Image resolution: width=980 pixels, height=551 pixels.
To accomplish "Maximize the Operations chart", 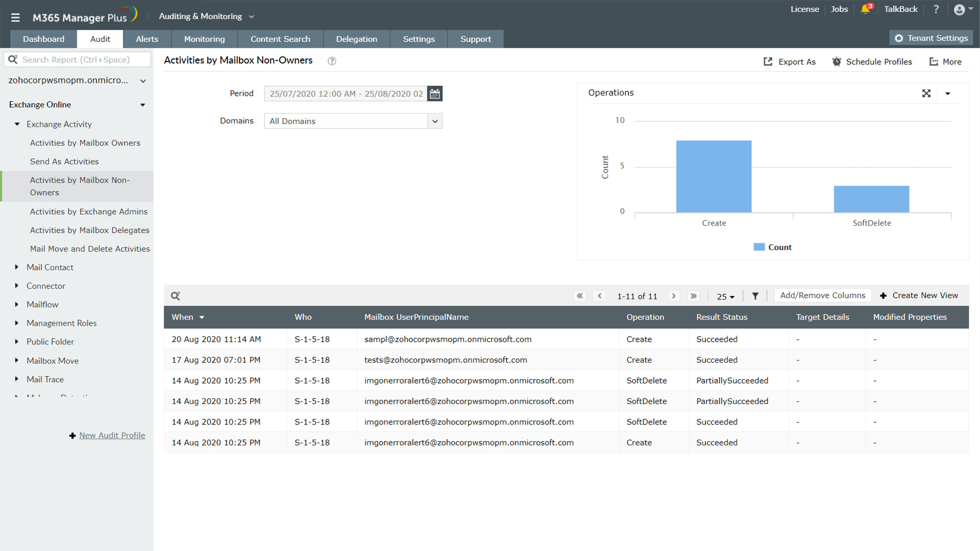I will (926, 93).
